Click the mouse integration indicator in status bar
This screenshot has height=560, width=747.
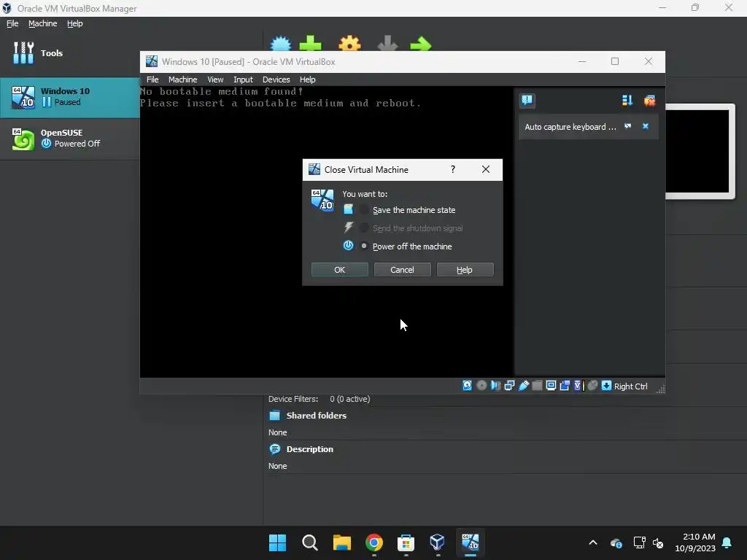(592, 386)
